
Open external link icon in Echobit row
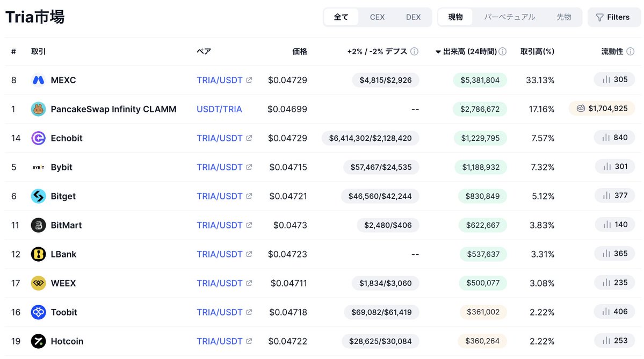(249, 138)
